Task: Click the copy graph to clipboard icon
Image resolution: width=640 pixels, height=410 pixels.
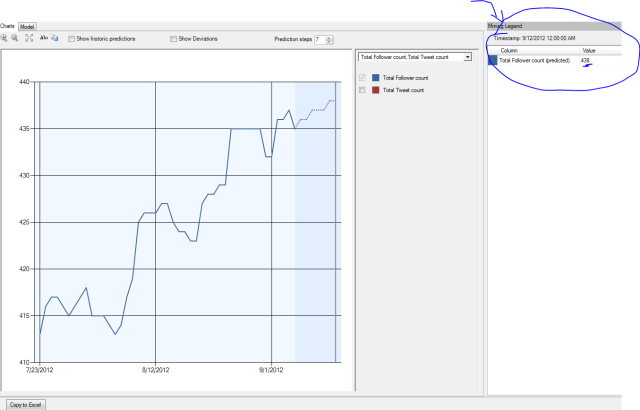Action: 55,38
